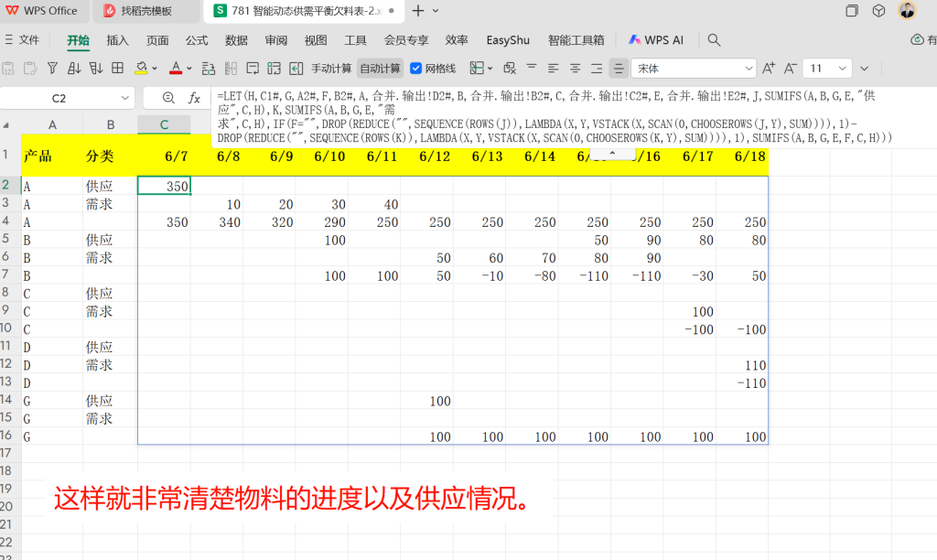937x560 pixels.
Task: Select the 开始 Home tab
Action: (78, 40)
